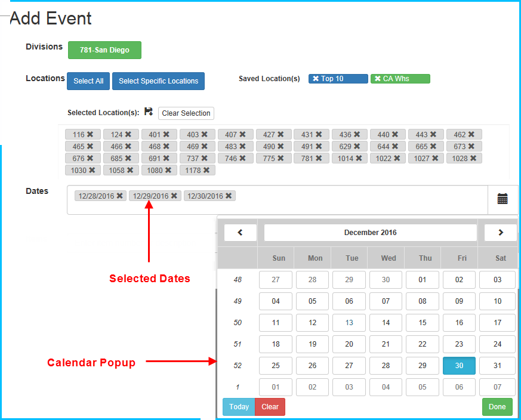Remove the 12/28/2016 date with its X icon

pos(119,195)
